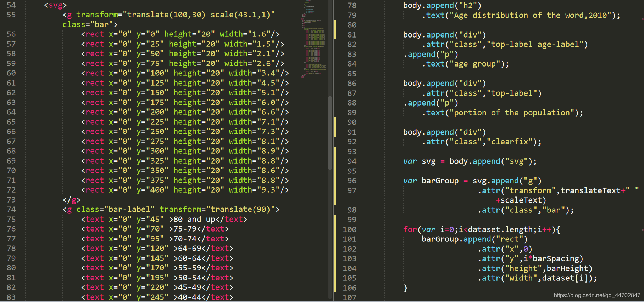Click the opening <svg> tag

coord(55,5)
